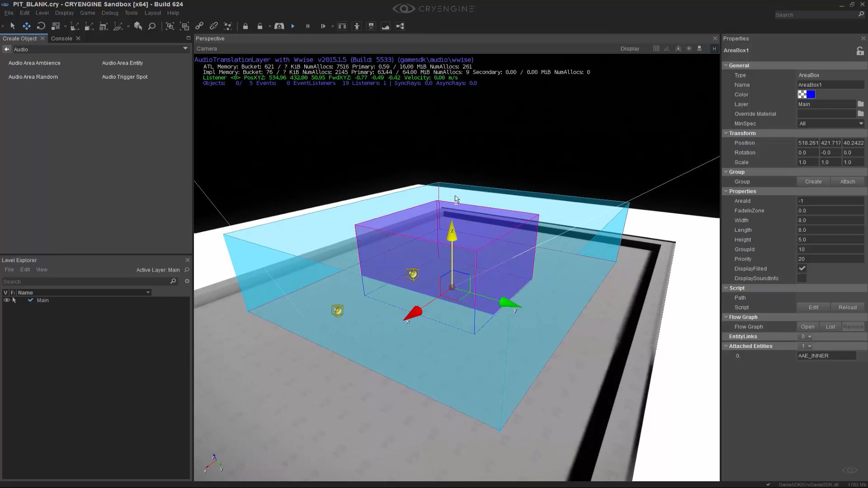Toggle visibility eye of Main layer

pyautogui.click(x=6, y=300)
